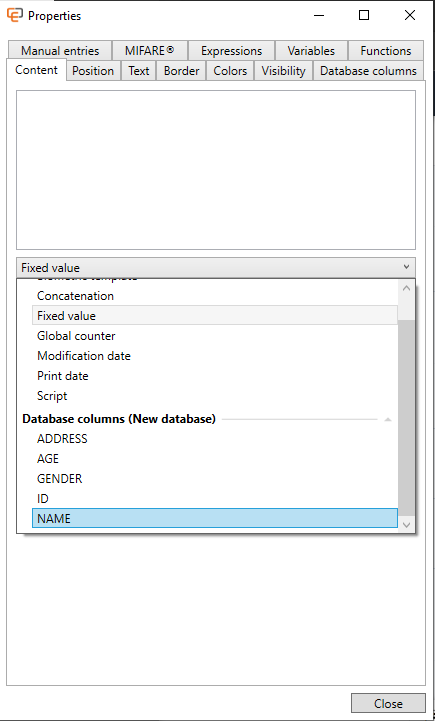The image size is (435, 721).
Task: Maximize the Properties window
Action: (364, 15)
